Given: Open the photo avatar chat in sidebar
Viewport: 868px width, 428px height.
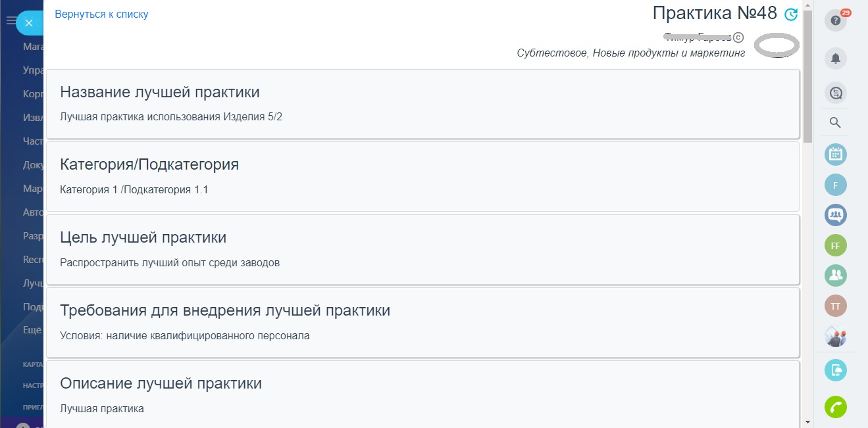Looking at the screenshot, I should pos(836,337).
